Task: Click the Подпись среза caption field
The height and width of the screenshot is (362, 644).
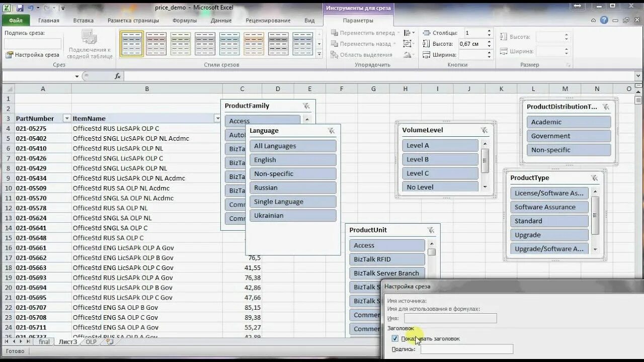Action: tap(33, 44)
